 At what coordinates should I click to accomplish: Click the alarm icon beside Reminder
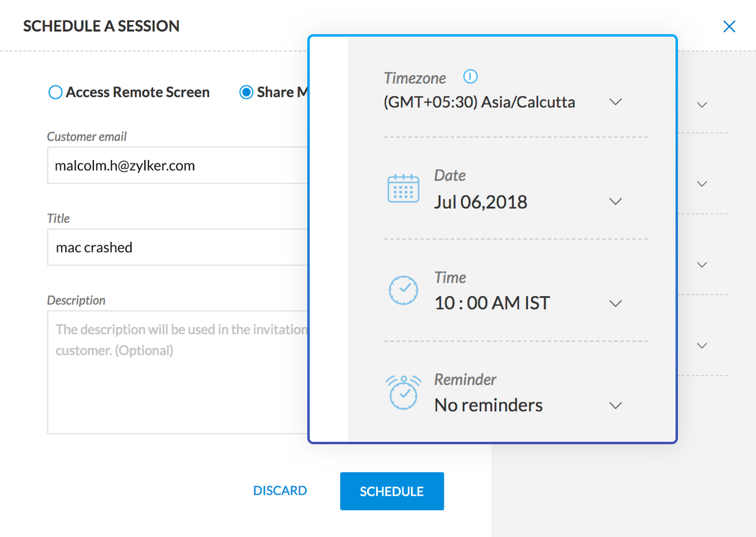tap(403, 391)
